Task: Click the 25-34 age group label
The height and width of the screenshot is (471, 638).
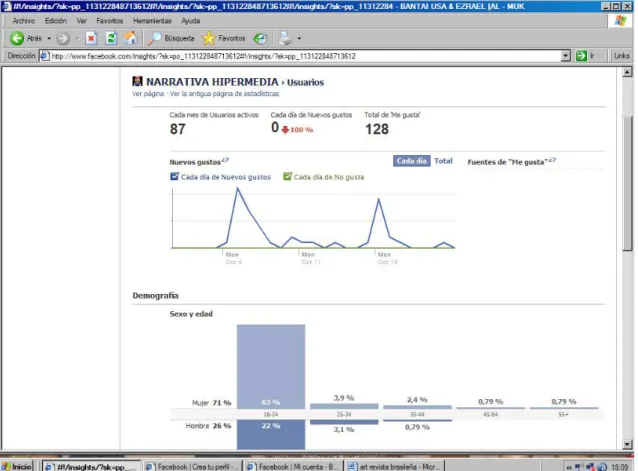Action: pos(344,414)
